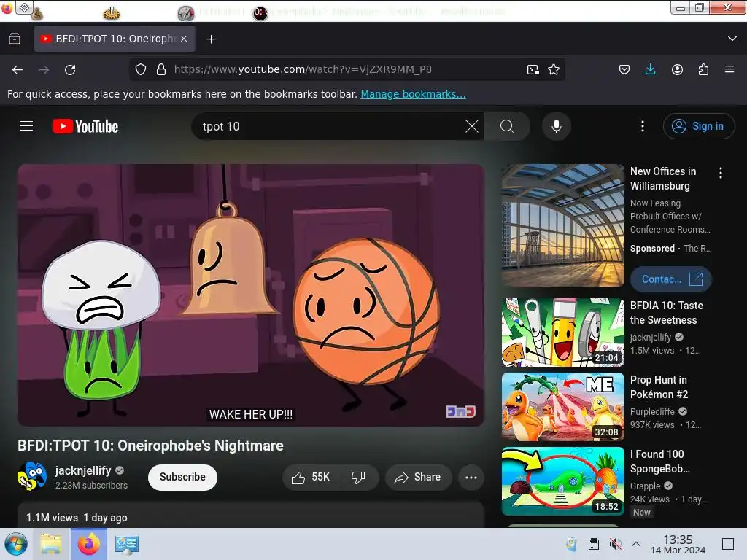This screenshot has height=560, width=747.
Task: Click the Contact button on the ad
Action: click(x=671, y=279)
